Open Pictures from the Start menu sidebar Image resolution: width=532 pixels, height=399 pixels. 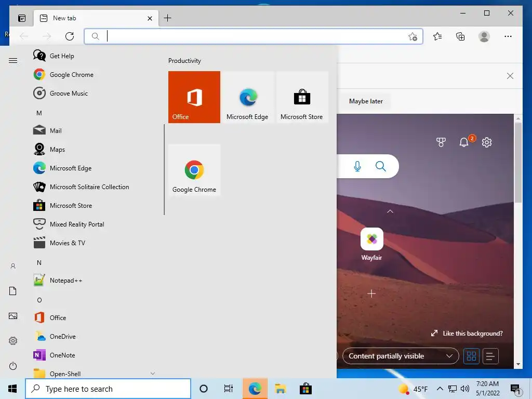(x=13, y=316)
